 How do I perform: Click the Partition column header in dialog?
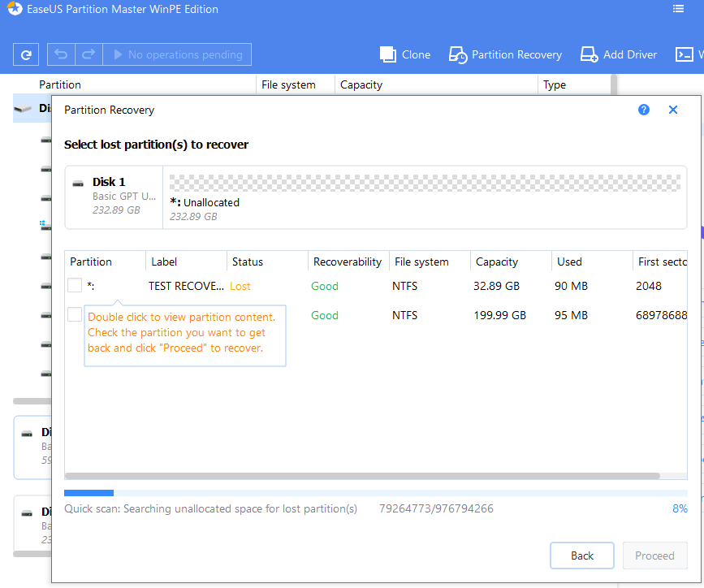coord(105,262)
